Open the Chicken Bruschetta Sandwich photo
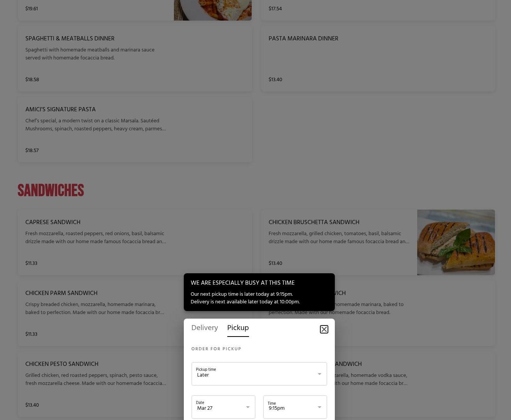Image resolution: width=511 pixels, height=420 pixels. [456, 242]
